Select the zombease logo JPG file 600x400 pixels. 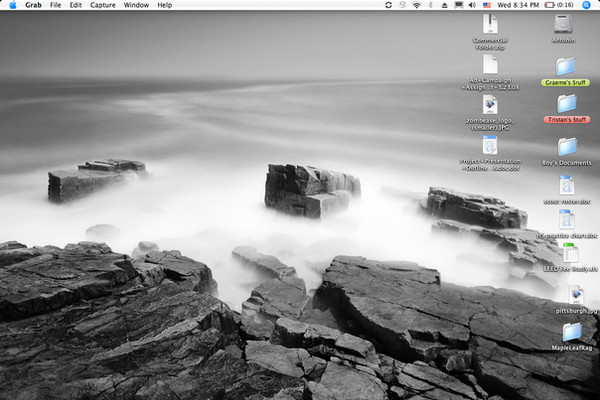pos(490,104)
